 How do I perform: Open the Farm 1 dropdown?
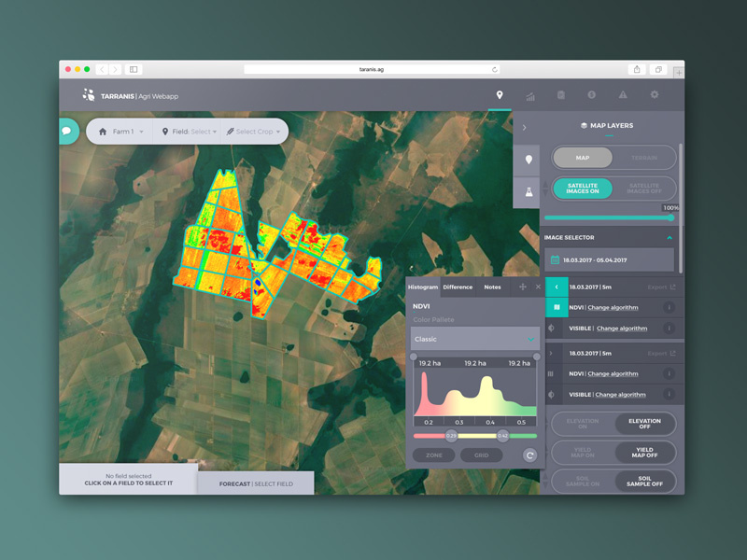click(122, 132)
